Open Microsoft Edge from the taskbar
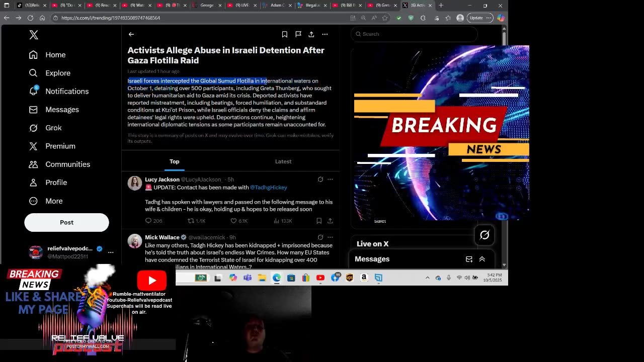Screen dimensions: 644x362 [x=277, y=278]
